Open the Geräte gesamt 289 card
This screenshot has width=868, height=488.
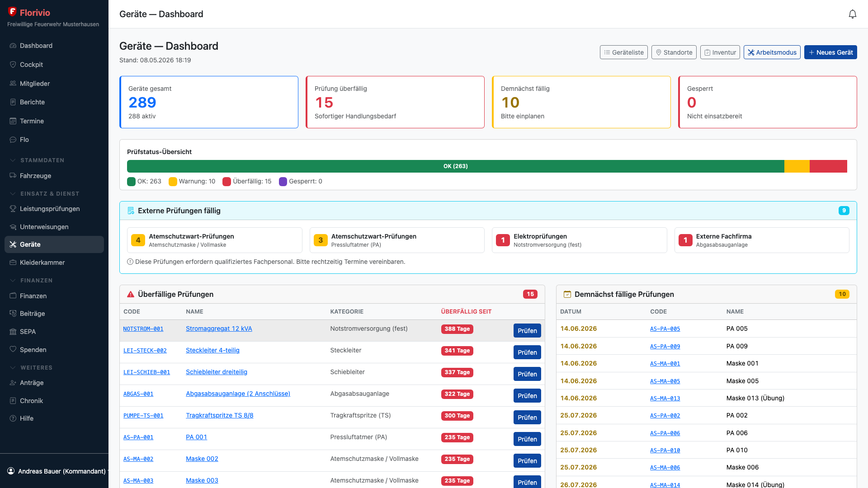(209, 102)
